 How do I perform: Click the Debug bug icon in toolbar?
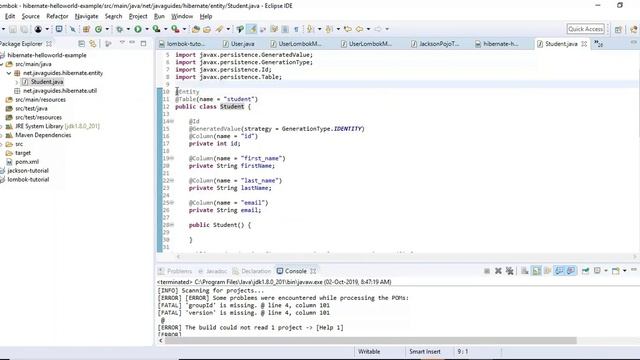coord(120,29)
